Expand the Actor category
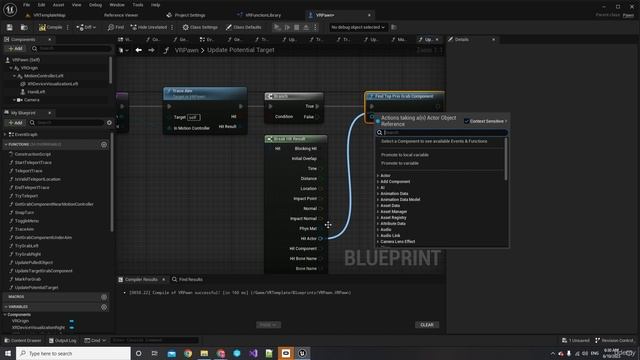 coord(378,176)
